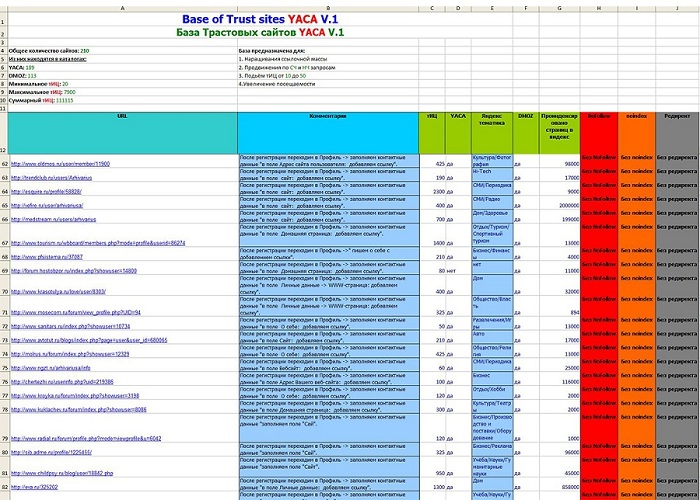Select column G header

pyautogui.click(x=559, y=8)
